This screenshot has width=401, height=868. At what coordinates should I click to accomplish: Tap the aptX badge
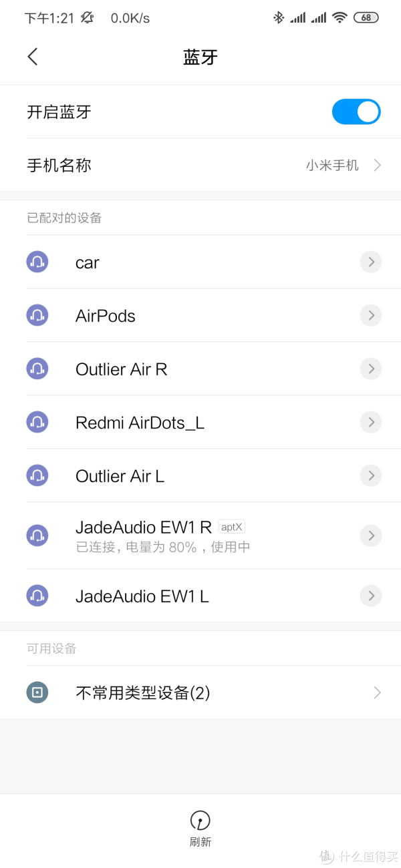(232, 527)
